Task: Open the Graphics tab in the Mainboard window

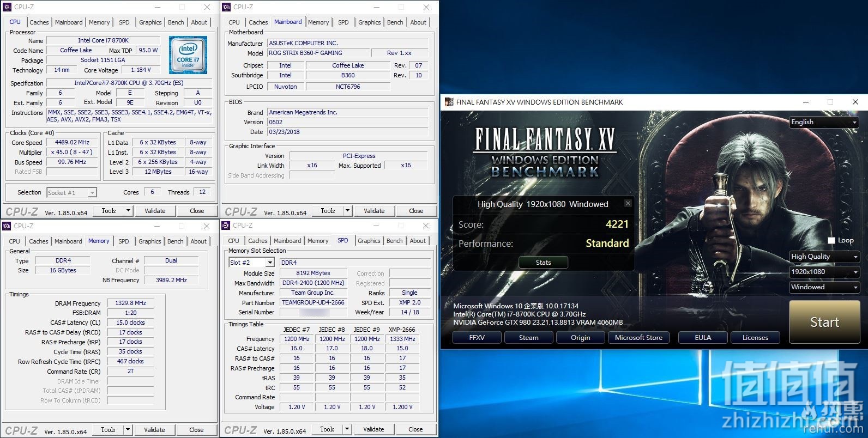Action: point(370,22)
